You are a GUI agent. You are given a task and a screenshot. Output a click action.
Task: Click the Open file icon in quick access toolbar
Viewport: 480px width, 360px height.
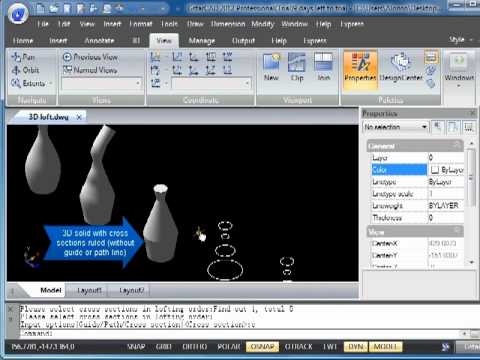pos(54,8)
